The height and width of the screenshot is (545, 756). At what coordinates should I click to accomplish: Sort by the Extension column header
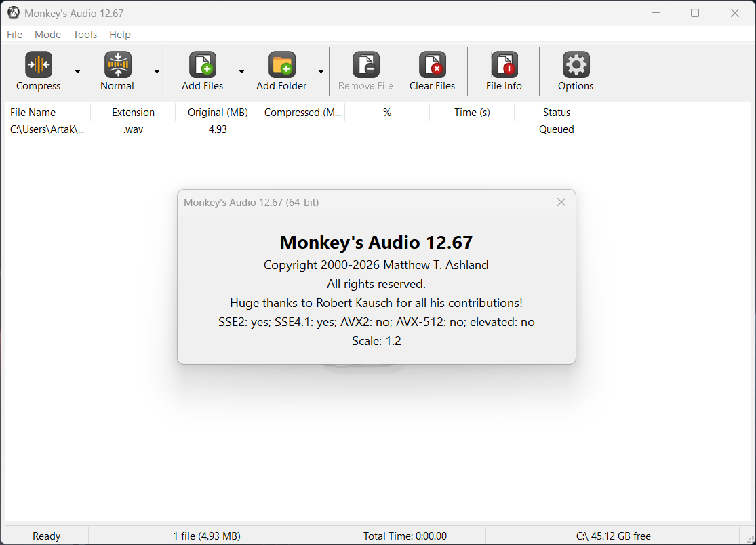tap(133, 113)
